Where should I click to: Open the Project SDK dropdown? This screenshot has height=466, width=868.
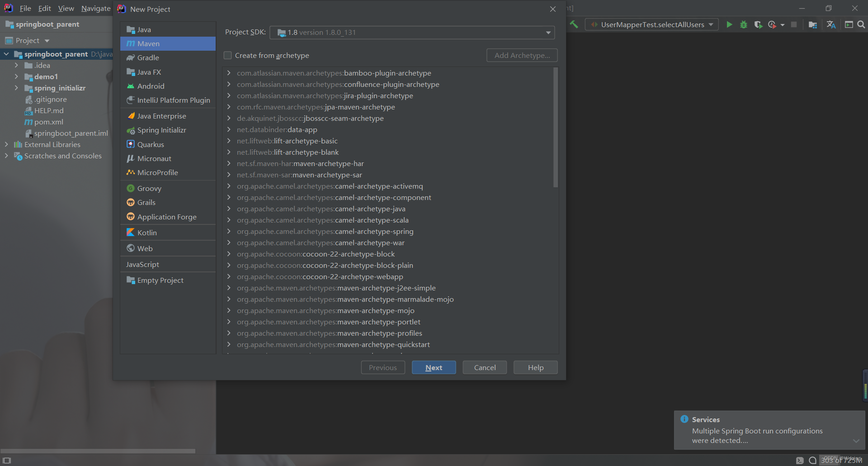click(412, 33)
